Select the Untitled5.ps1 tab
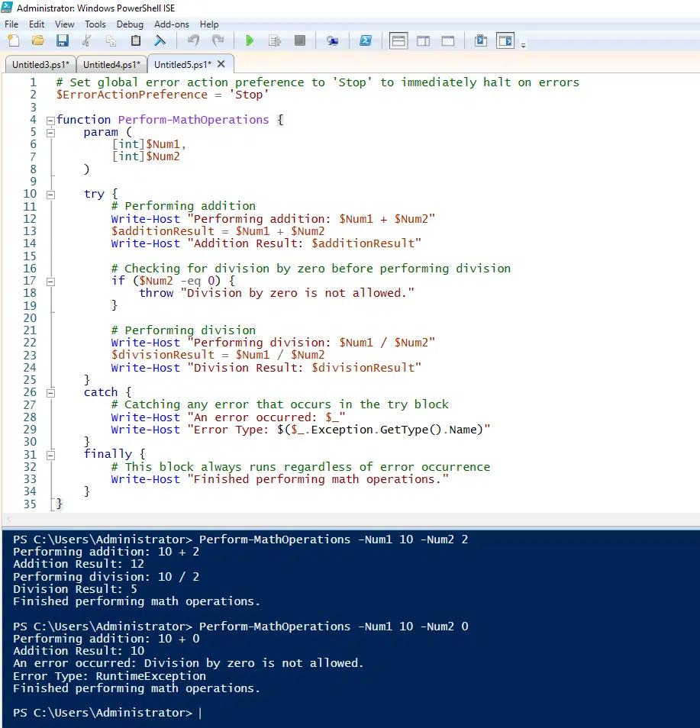This screenshot has height=728, width=700. coord(182,65)
